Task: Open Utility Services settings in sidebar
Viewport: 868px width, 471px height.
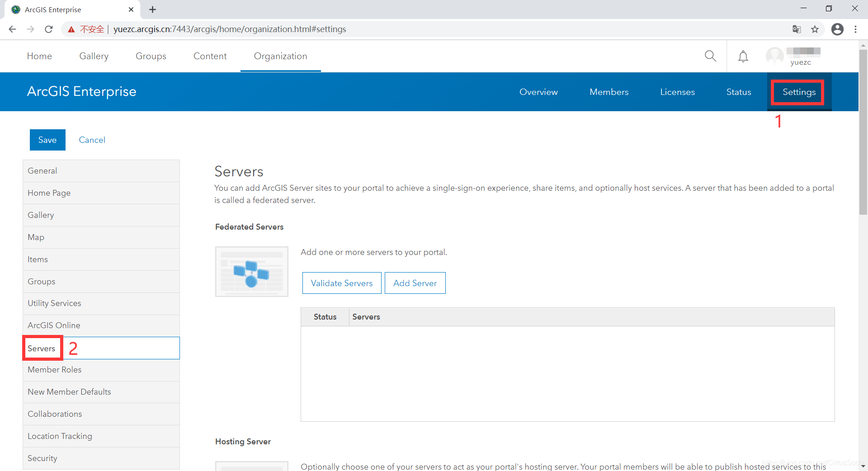Action: (x=101, y=303)
